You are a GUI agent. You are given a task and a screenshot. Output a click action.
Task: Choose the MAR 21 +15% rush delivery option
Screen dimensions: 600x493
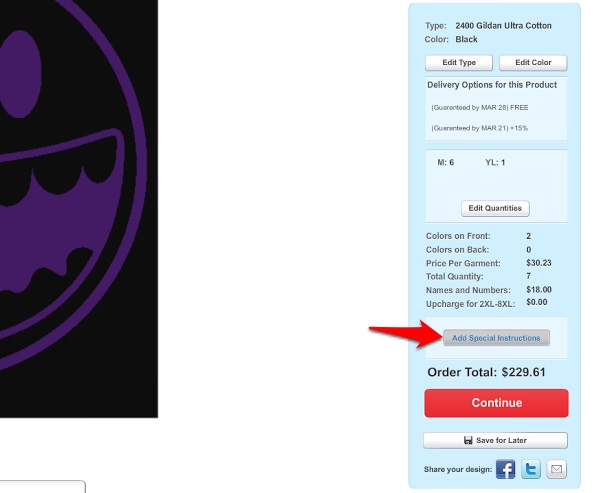pos(479,128)
